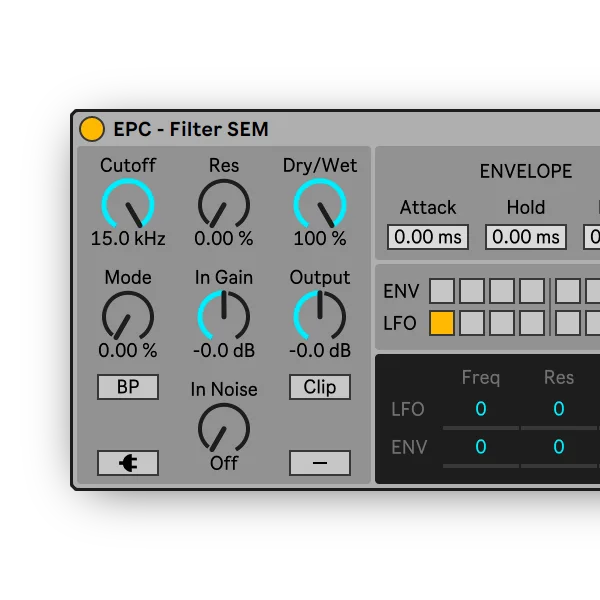Click the LFO row label in dark matrix
Image resolution: width=600 pixels, height=600 pixels.
tap(408, 409)
